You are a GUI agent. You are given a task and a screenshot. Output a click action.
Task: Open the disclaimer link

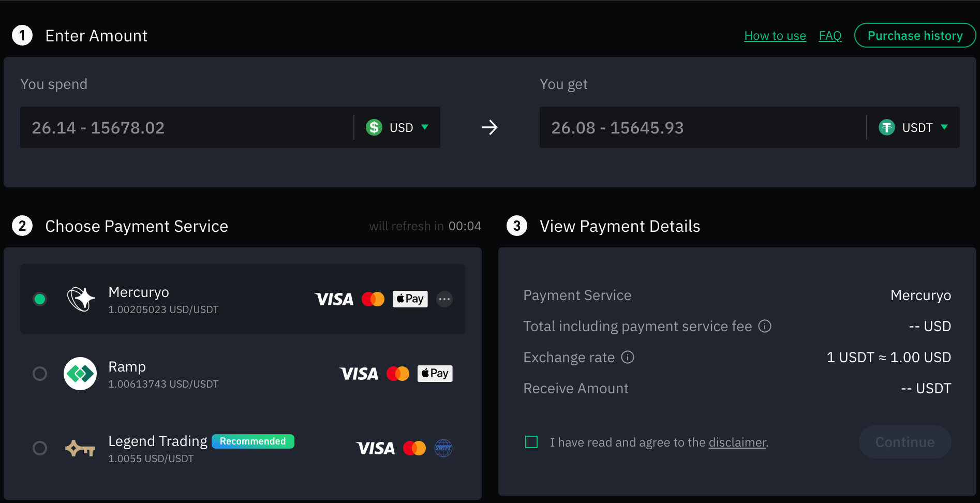coord(737,442)
